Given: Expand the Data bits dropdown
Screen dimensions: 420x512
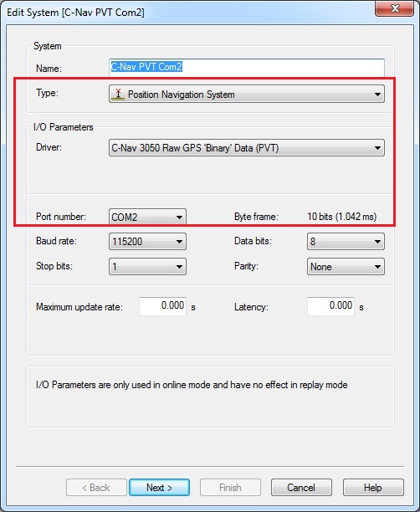Looking at the screenshot, I should point(346,242).
